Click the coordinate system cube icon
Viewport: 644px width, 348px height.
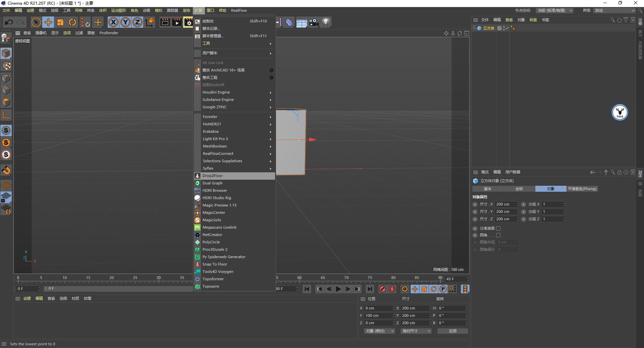pos(150,22)
